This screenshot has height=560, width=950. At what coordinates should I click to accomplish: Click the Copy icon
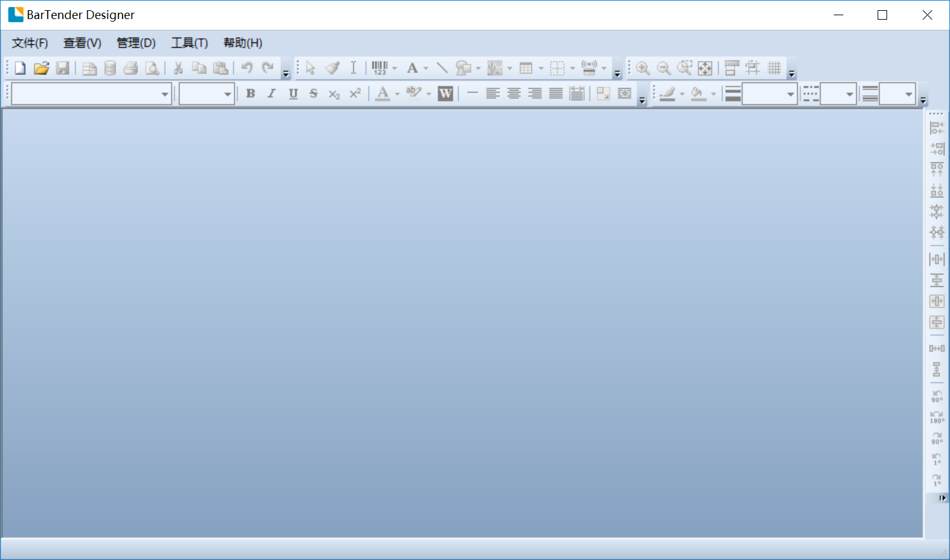[199, 68]
